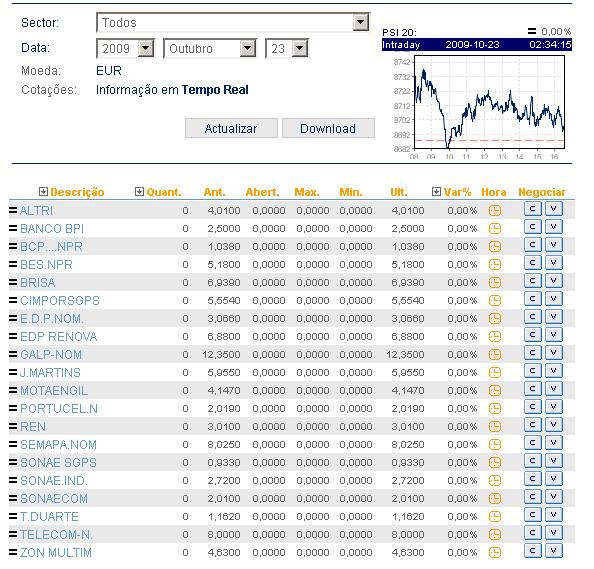This screenshot has width=594, height=569.
Task: Click the Download button
Action: click(x=328, y=128)
